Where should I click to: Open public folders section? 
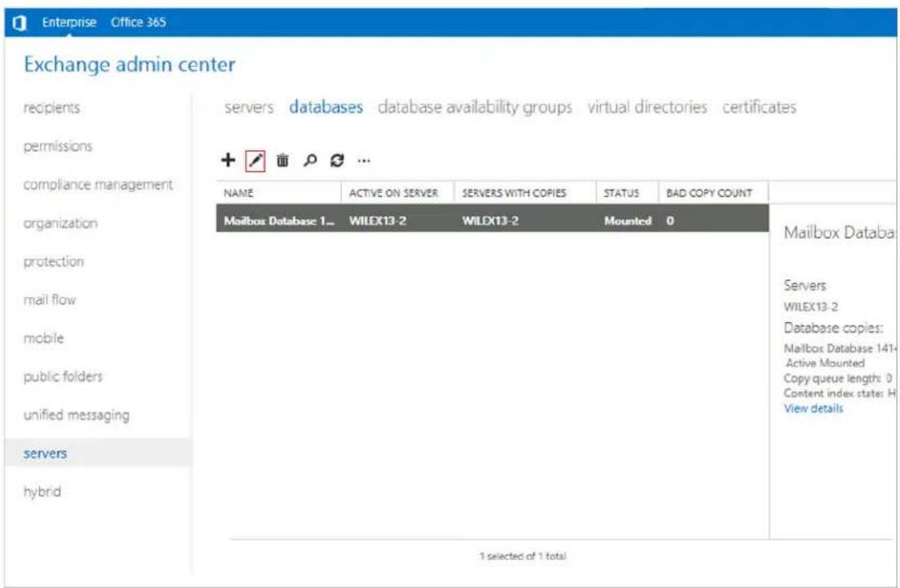pos(63,377)
